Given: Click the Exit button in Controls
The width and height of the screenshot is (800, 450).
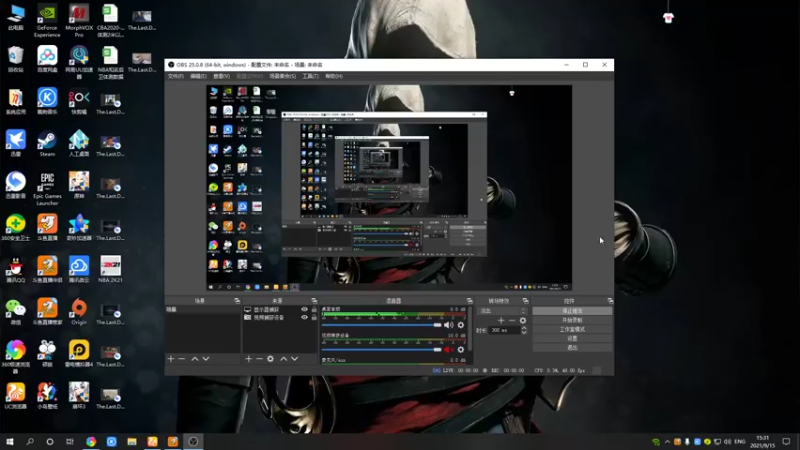Looking at the screenshot, I should click(x=572, y=347).
